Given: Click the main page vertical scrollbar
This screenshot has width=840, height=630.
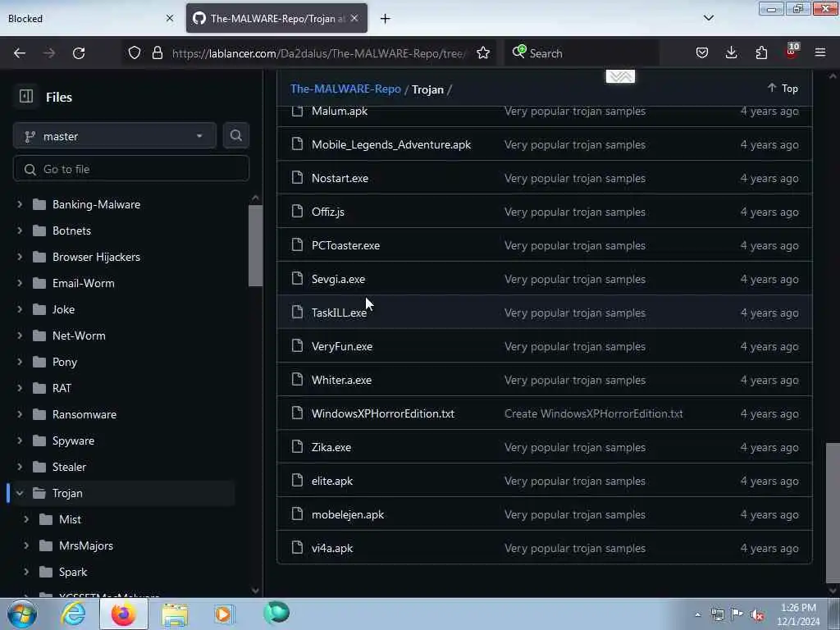Looking at the screenshot, I should pyautogui.click(x=833, y=512).
